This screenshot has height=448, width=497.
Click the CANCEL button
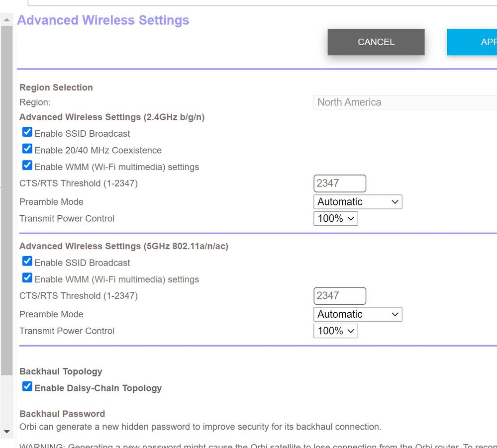click(376, 42)
